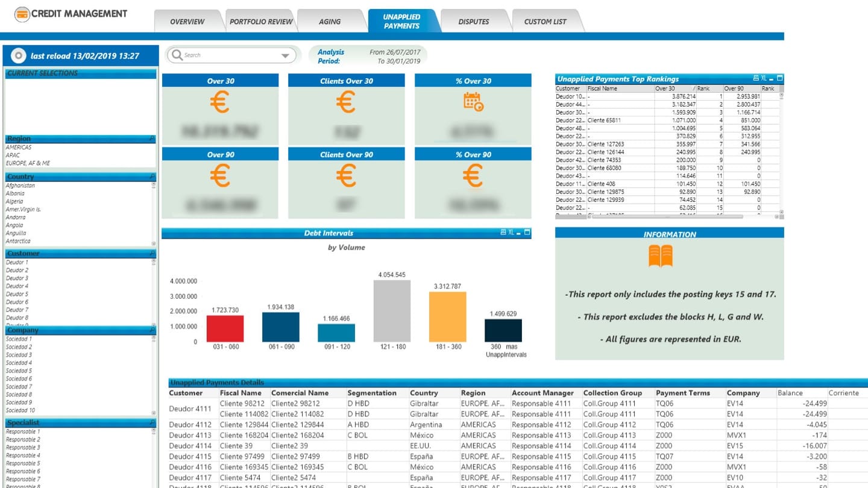Click the Customer list search magnifier

pyautogui.click(x=151, y=254)
